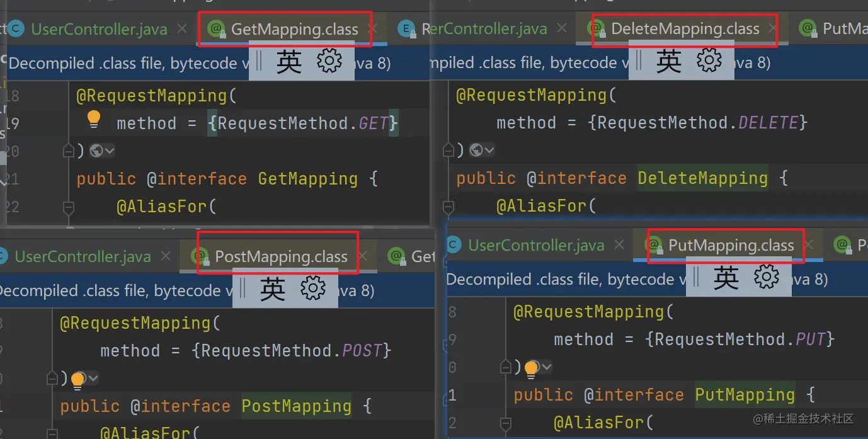Image resolution: width=868 pixels, height=439 pixels.
Task: Expand chevron next to bulb in PutMapping editor
Action: (x=546, y=367)
